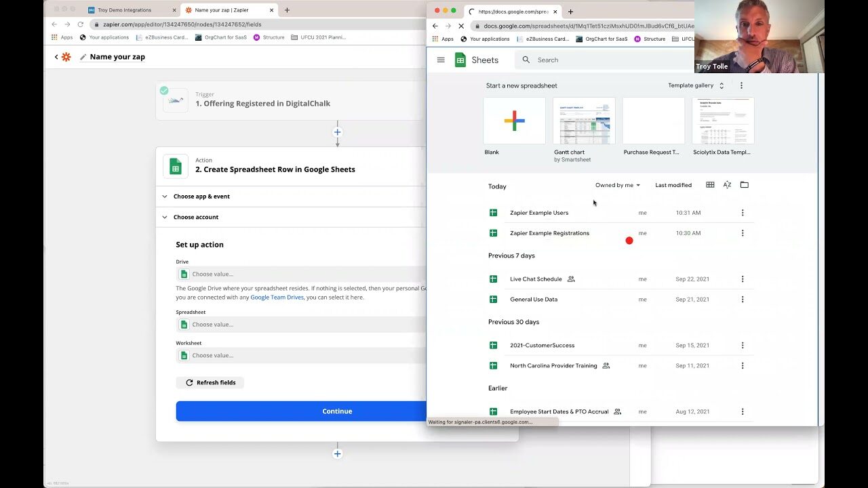Open the Drive dropdown field
Screen dimensions: 868x488
coord(301,274)
